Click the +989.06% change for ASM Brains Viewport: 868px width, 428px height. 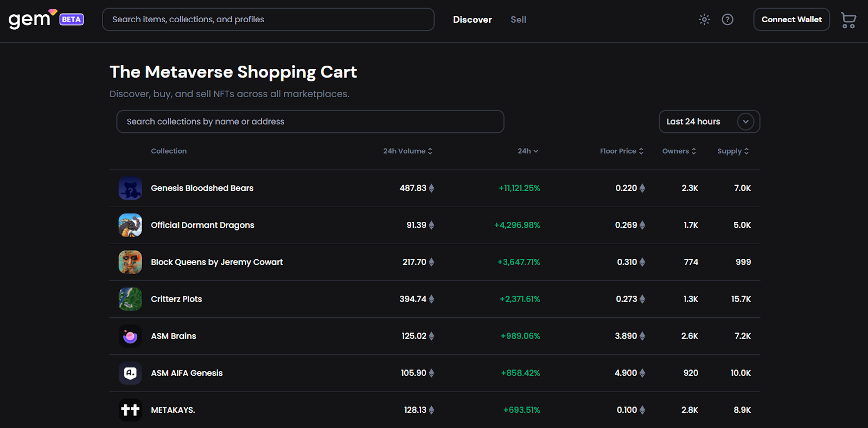(x=520, y=336)
